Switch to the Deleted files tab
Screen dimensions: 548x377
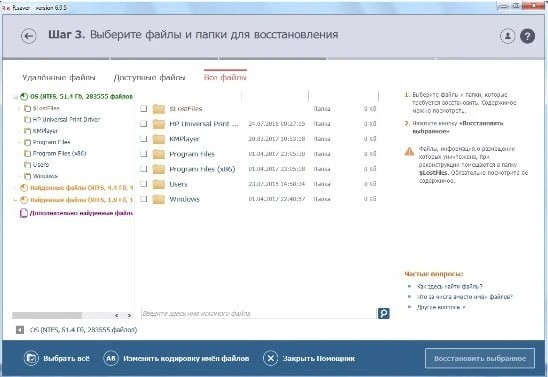coord(59,78)
